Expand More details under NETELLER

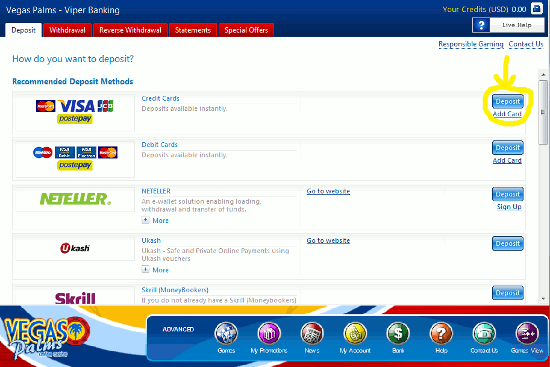click(x=155, y=220)
